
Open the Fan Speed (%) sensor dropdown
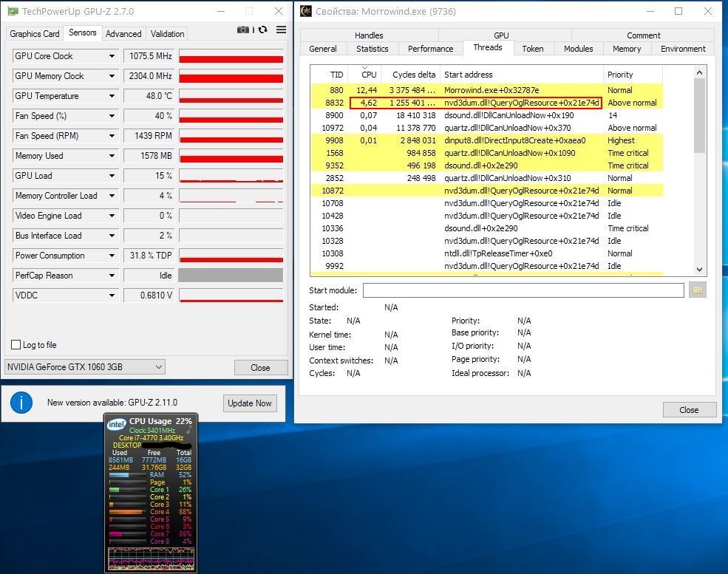[112, 116]
